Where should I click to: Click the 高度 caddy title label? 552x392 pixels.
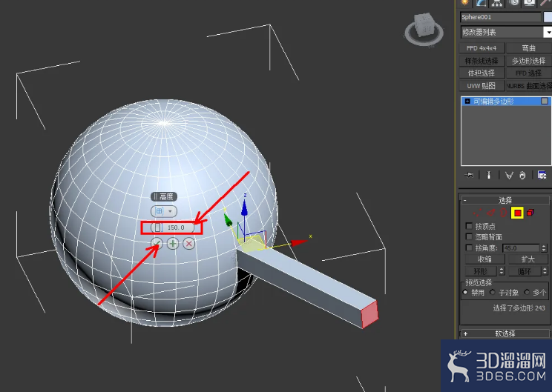coord(164,196)
